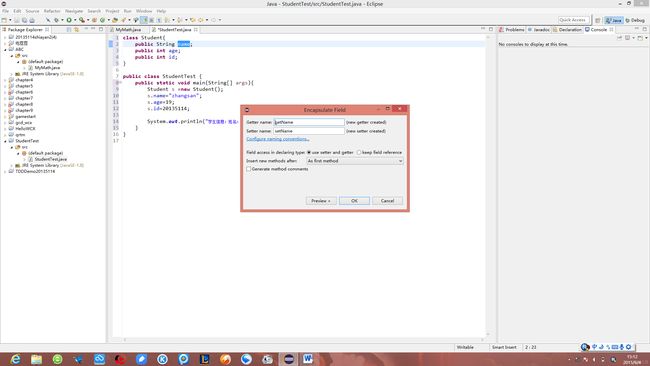
Task: Click the OK button in Encapsulate Field
Action: coord(354,201)
